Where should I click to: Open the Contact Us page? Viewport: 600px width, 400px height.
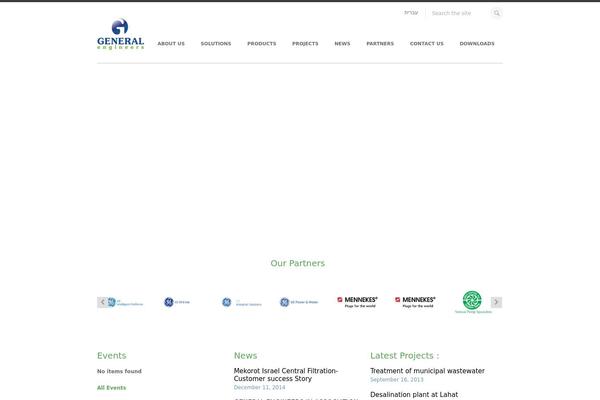coord(427,44)
